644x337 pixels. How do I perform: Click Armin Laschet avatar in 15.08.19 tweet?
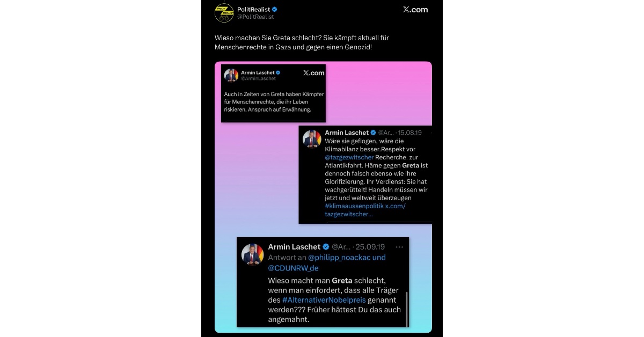[312, 138]
